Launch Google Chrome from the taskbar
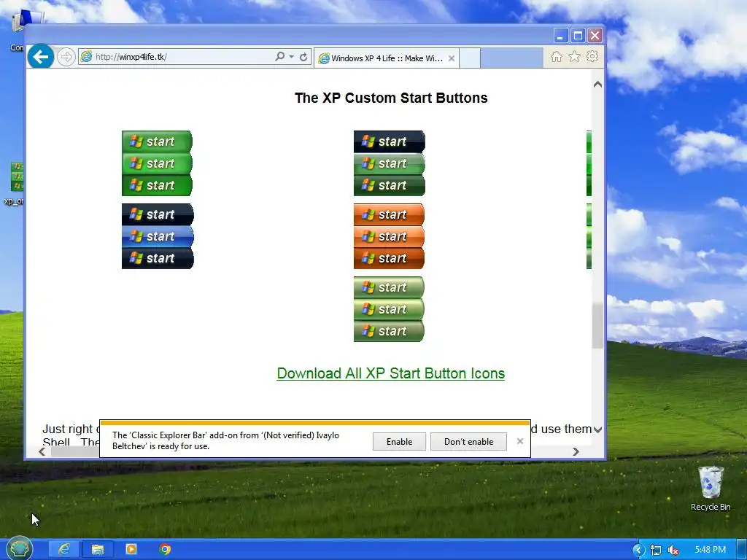The image size is (747, 560). pyautogui.click(x=165, y=549)
